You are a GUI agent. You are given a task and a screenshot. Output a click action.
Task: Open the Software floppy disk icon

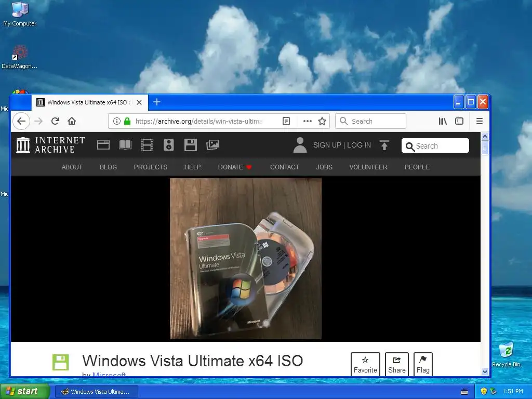(190, 145)
